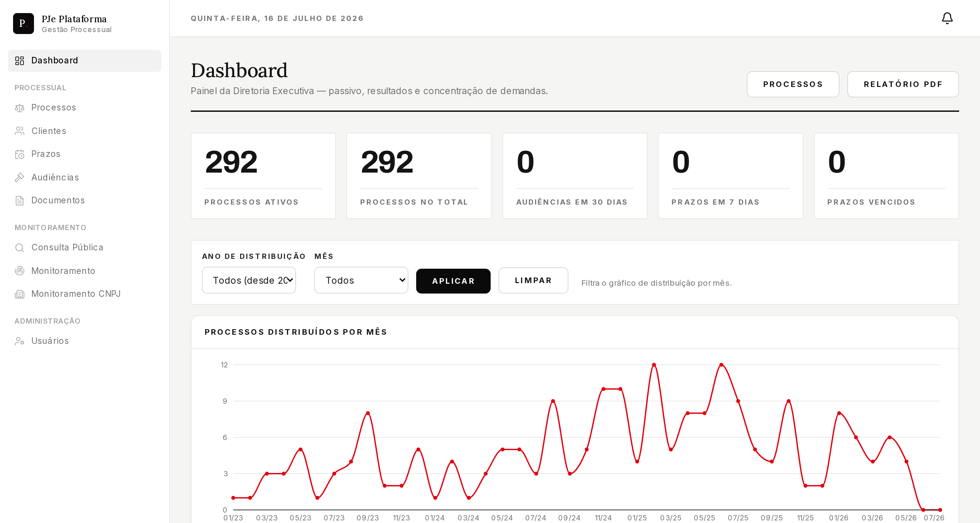The height and width of the screenshot is (523, 980).
Task: Click the Usuários user-settings icon
Action: [x=19, y=341]
